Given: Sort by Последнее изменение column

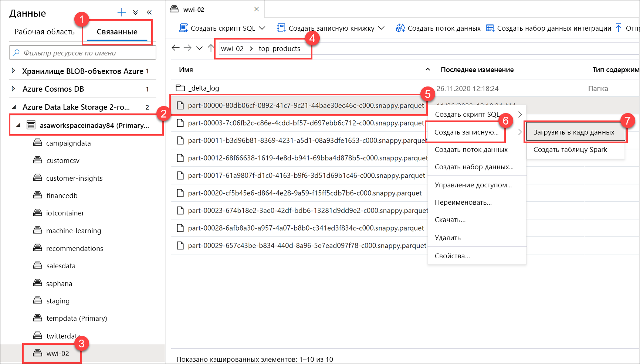Looking at the screenshot, I should (x=477, y=70).
